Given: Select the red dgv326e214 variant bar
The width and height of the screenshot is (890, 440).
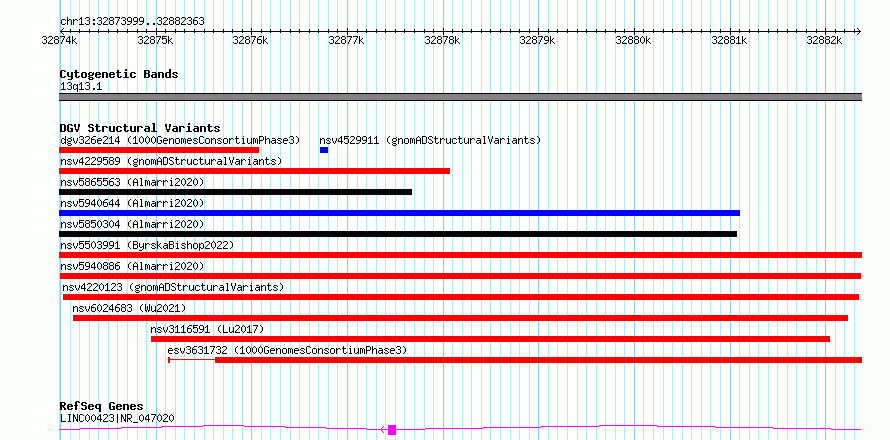Looking at the screenshot, I should coord(159,150).
